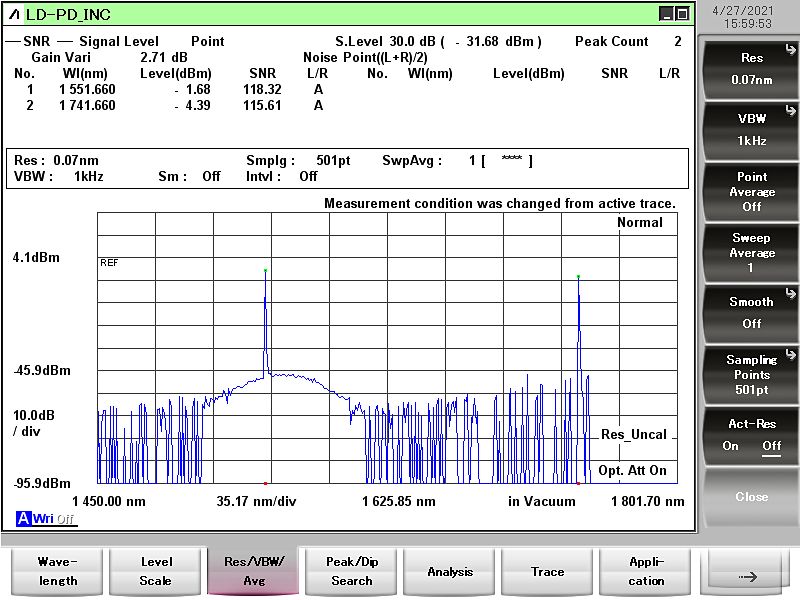Expand the Sampling Points 501pt menu
The width and height of the screenshot is (800, 600).
tap(751, 374)
